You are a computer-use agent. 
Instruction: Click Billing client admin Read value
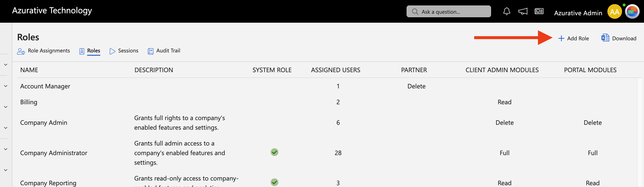click(505, 102)
